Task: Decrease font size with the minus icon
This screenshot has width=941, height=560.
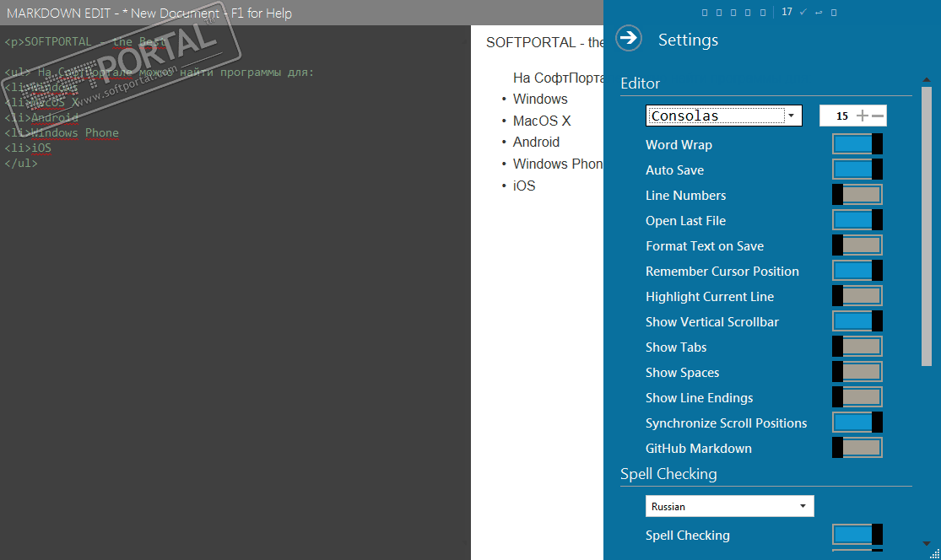Action: point(878,116)
